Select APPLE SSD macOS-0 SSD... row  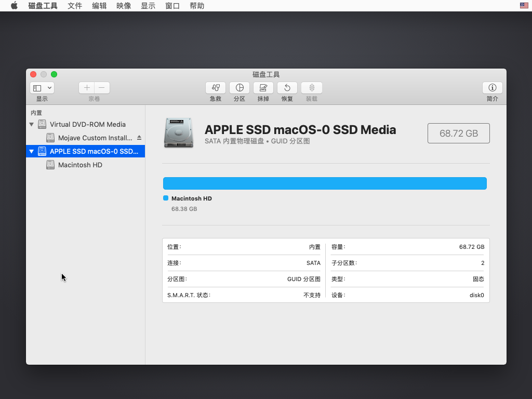click(x=86, y=151)
